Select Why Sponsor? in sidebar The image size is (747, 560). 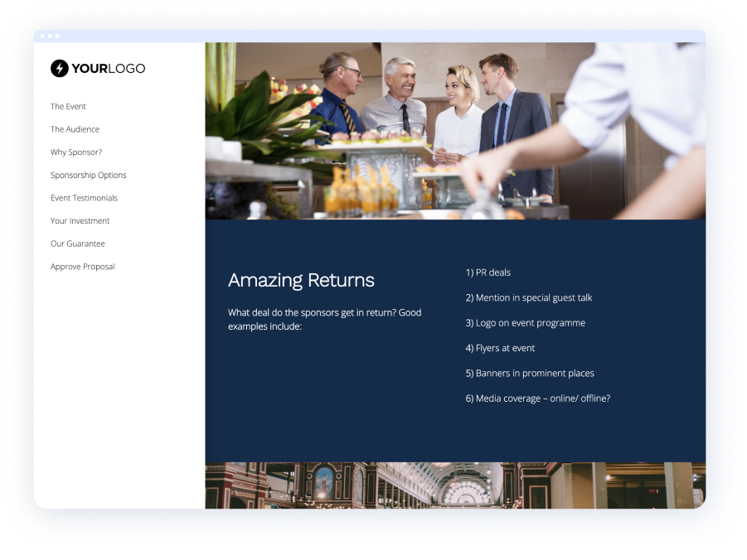tap(76, 152)
